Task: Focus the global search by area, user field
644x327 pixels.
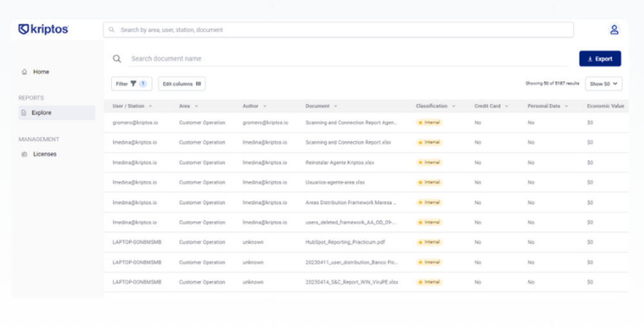Action: pos(339,30)
